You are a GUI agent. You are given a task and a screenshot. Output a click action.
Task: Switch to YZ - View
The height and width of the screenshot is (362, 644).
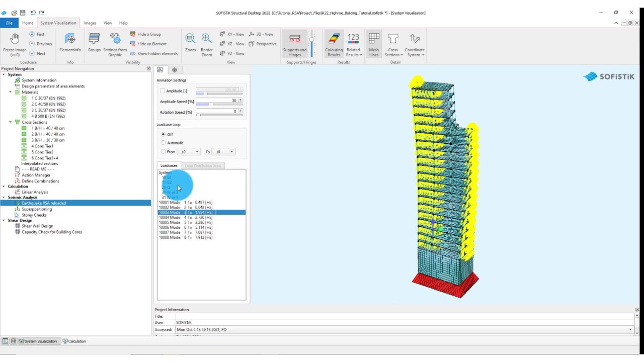(232, 53)
